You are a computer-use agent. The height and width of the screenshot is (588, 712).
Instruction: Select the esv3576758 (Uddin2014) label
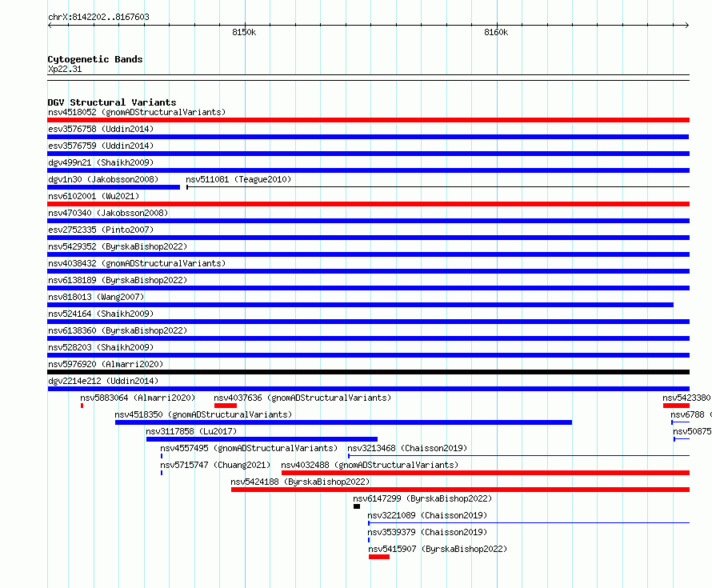[x=101, y=129]
